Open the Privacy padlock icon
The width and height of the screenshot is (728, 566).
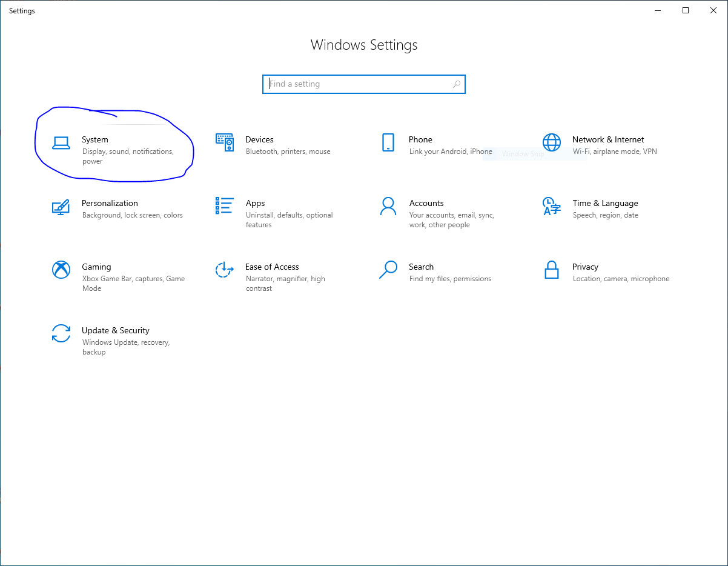552,270
